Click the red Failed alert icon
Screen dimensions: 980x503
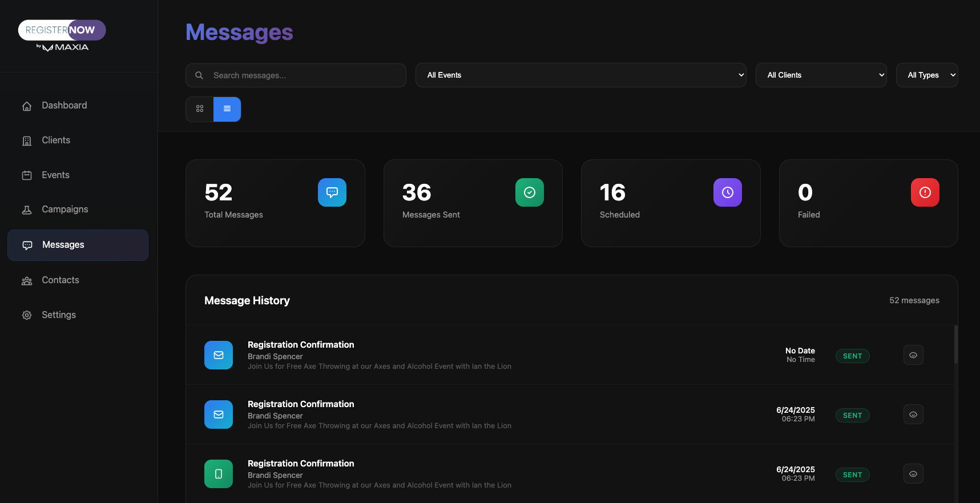[x=925, y=192]
